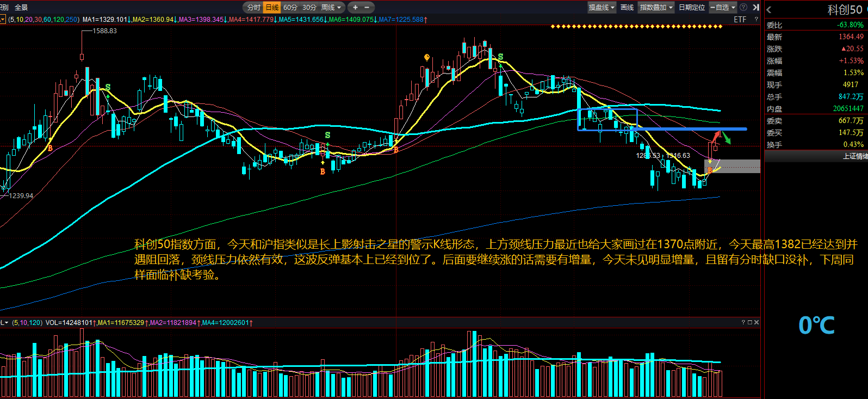The height and width of the screenshot is (399, 868).
Task: Maximize the volume indicator sub-panel
Action: (x=750, y=322)
